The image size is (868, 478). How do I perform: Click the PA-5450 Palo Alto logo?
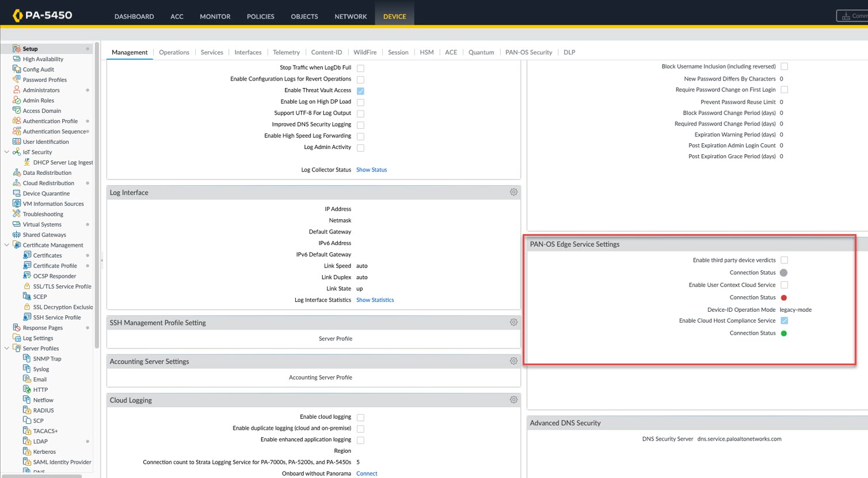(18, 16)
